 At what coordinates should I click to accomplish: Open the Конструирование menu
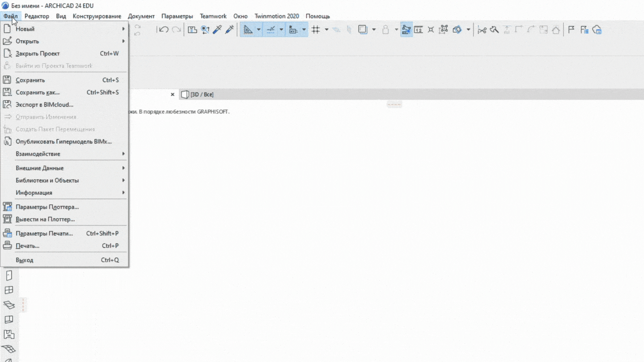tap(97, 16)
